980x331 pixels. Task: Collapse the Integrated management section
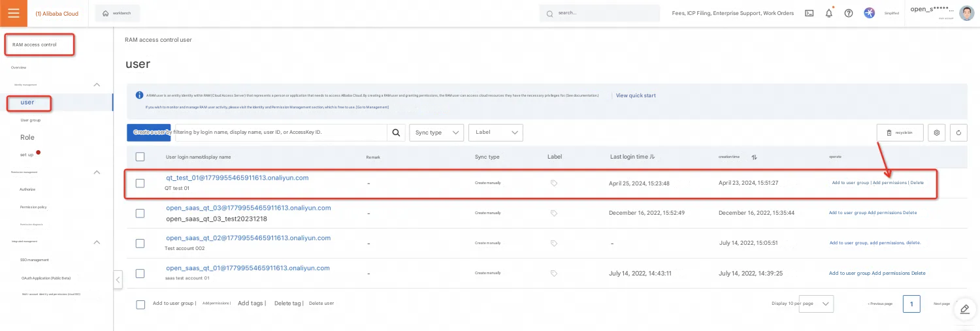click(97, 242)
